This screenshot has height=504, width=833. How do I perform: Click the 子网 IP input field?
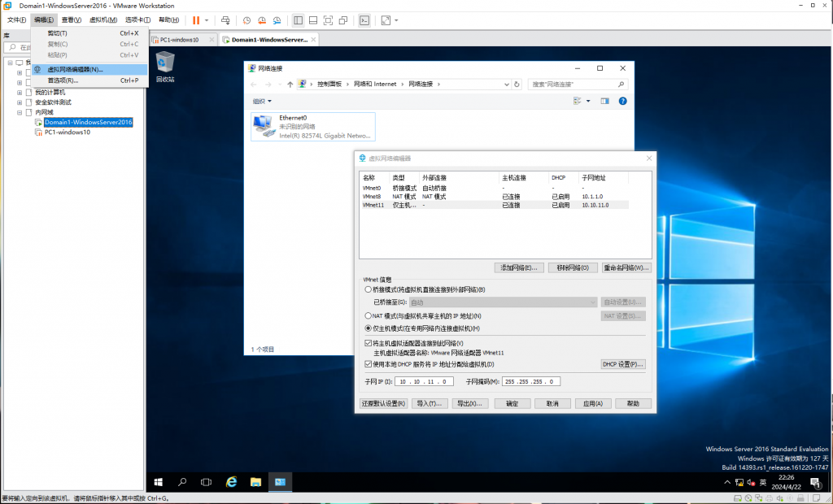(424, 381)
